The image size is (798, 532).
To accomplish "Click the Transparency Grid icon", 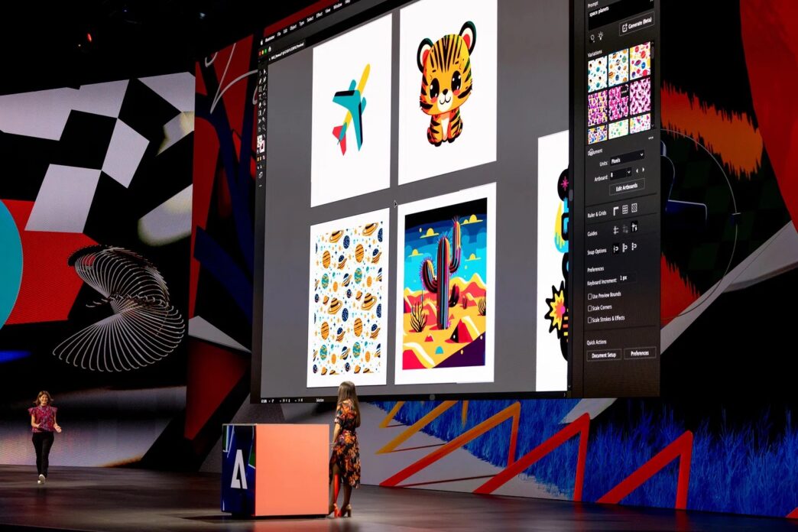I will point(634,208).
